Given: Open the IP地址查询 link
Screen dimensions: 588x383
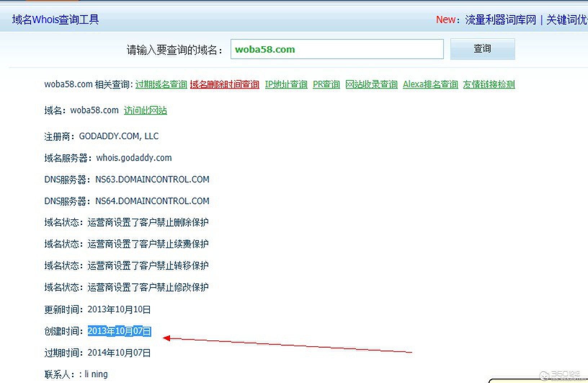Looking at the screenshot, I should (286, 84).
